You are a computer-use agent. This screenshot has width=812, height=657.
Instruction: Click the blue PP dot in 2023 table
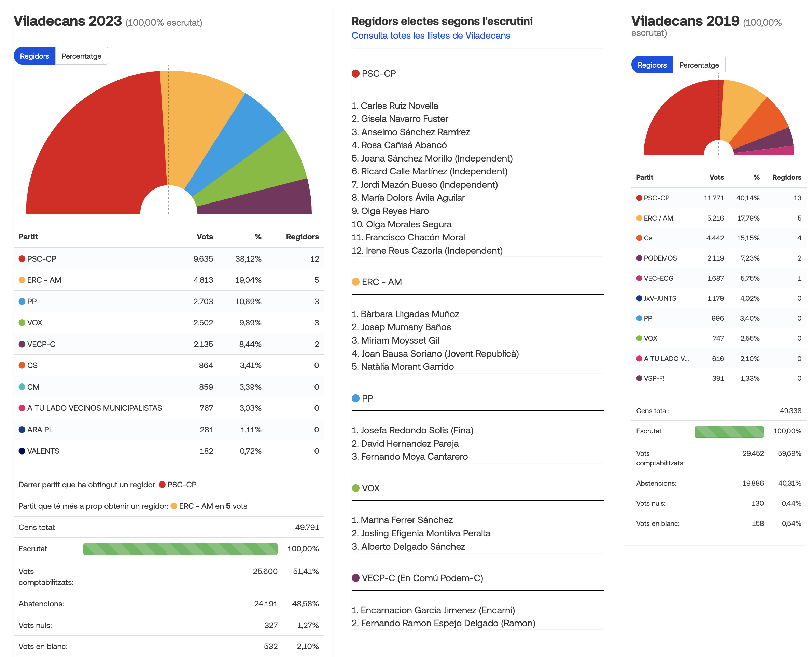pos(22,301)
